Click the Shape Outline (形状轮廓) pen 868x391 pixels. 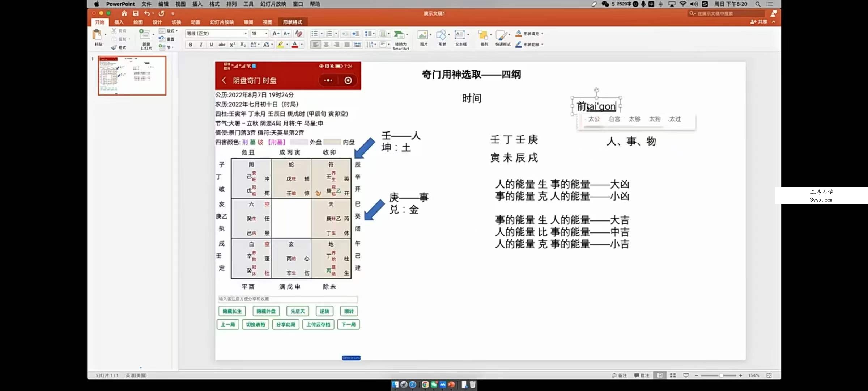click(x=518, y=44)
